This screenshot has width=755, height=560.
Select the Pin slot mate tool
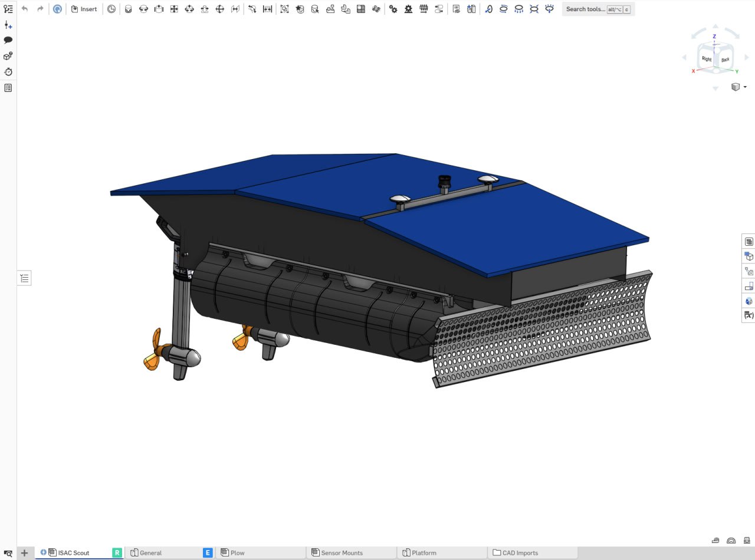[x=205, y=9]
